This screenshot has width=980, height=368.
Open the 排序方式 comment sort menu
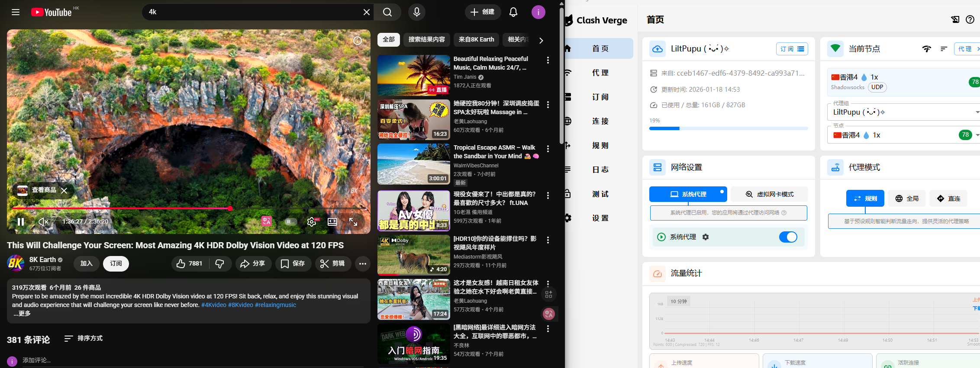click(84, 338)
